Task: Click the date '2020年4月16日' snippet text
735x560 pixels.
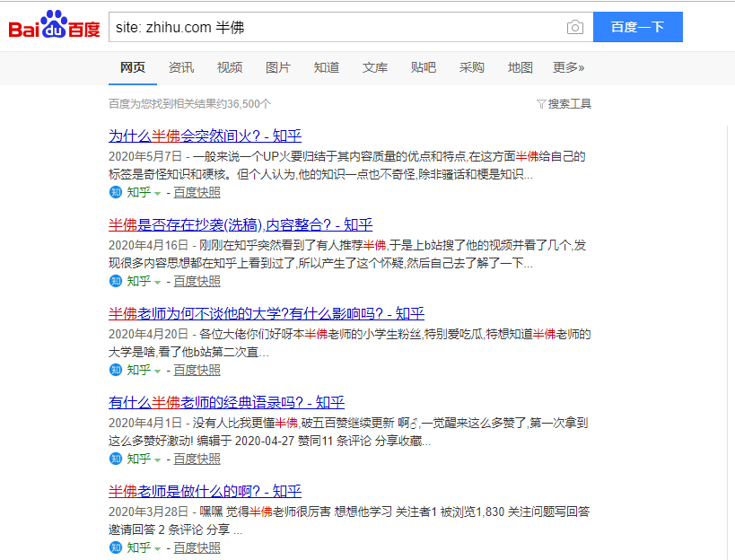Action: pos(149,245)
